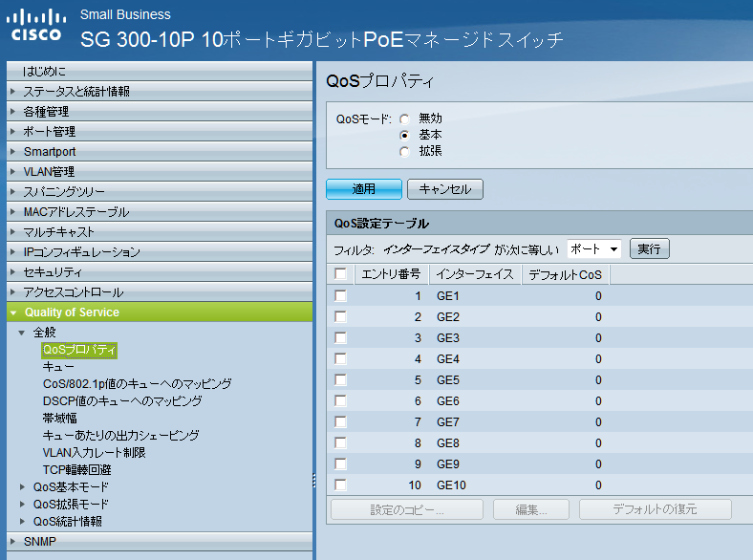Select the 無効 QoS mode radio button

(404, 119)
